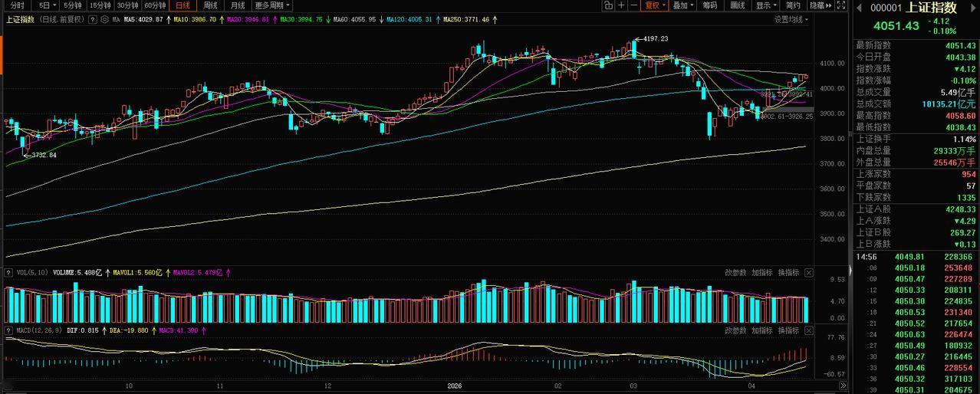
Task: Click 加指标 in the VOL panel
Action: 761,272
